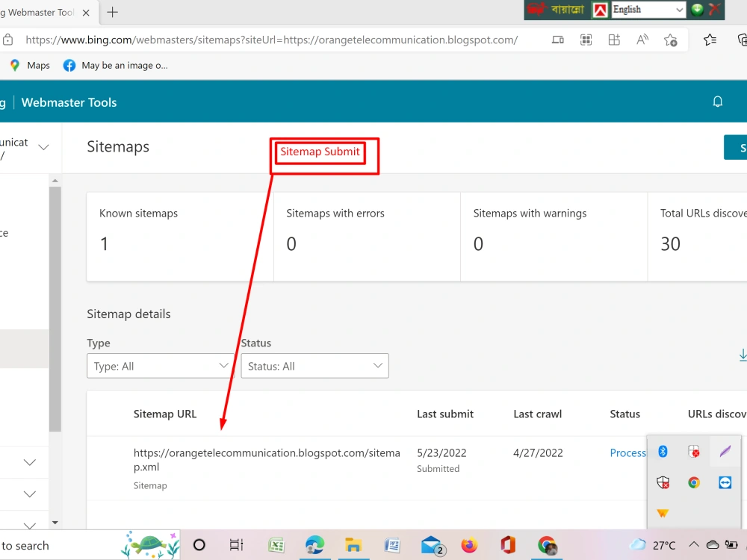Open the notifications bell icon
Viewport: 747px width, 560px height.
click(x=717, y=102)
